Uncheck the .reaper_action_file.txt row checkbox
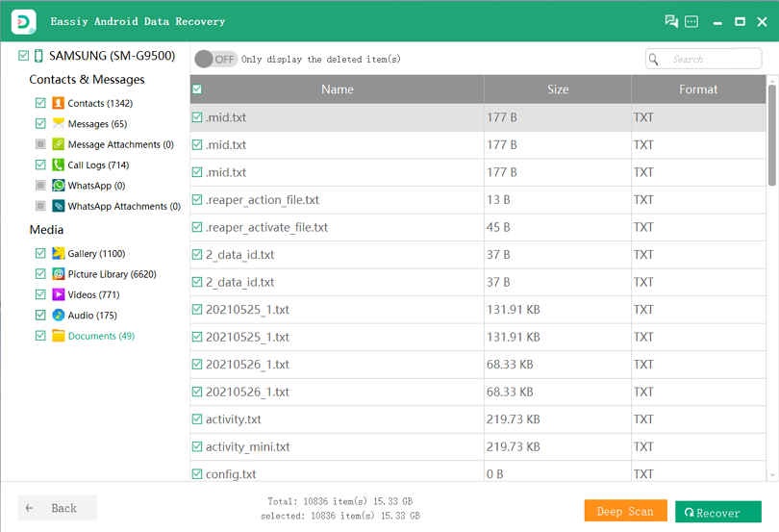Image resolution: width=779 pixels, height=532 pixels. pyautogui.click(x=197, y=200)
